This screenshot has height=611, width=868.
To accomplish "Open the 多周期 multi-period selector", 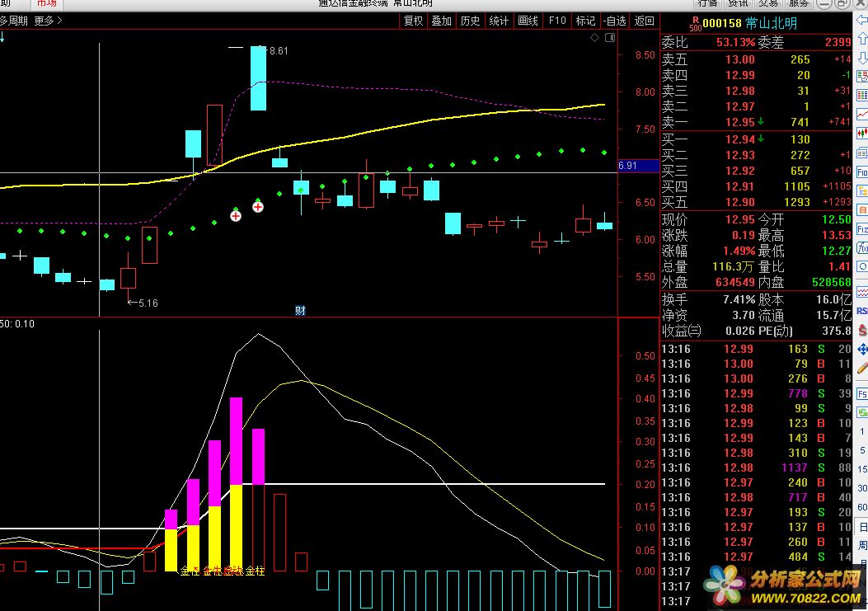I will [14, 21].
